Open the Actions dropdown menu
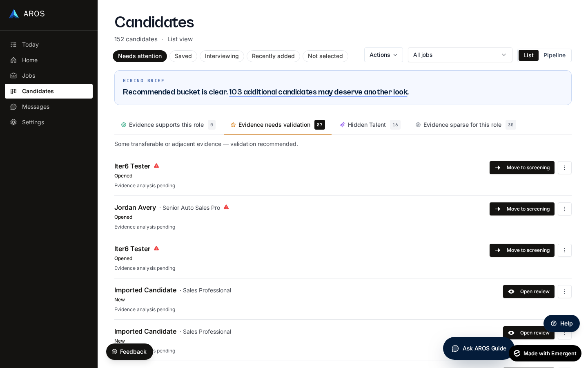 [x=383, y=55]
